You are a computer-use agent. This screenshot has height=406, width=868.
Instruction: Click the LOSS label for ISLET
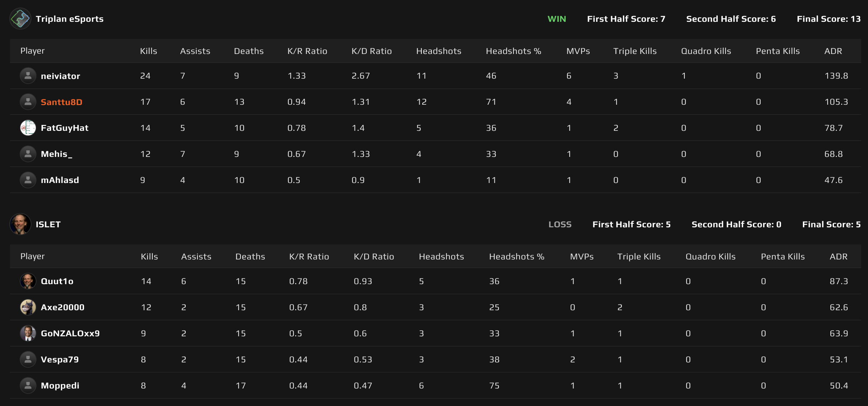pos(560,224)
